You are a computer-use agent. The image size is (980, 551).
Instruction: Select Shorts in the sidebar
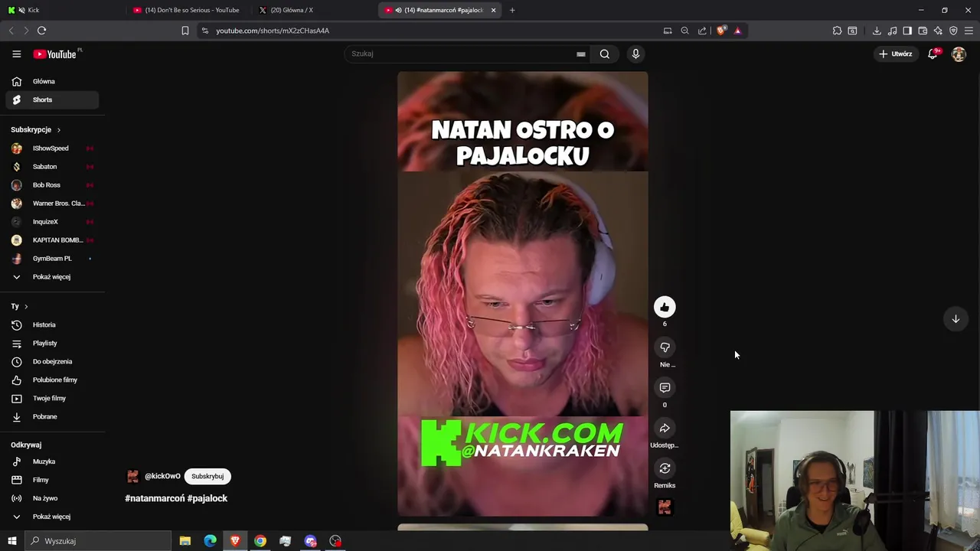[52, 99]
